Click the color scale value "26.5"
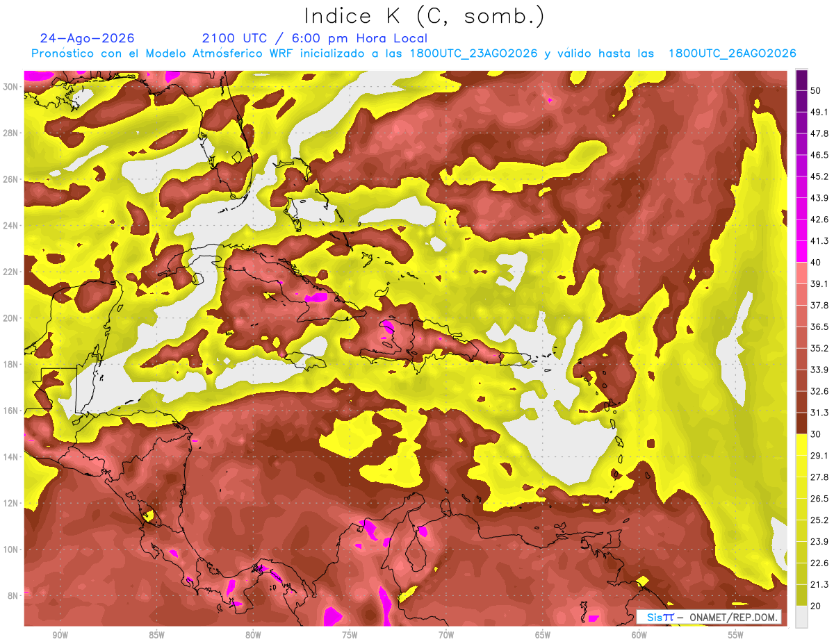Screen dimensions: 834x644 (x=819, y=499)
